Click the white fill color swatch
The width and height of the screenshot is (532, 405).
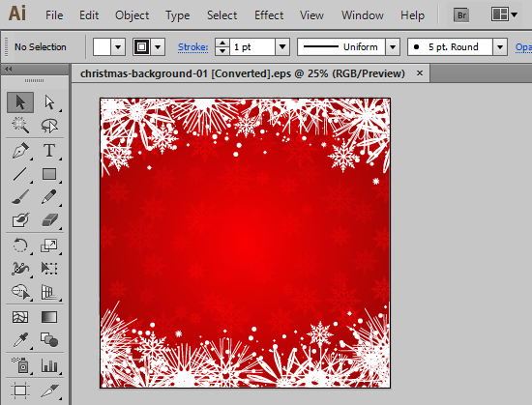(x=102, y=46)
